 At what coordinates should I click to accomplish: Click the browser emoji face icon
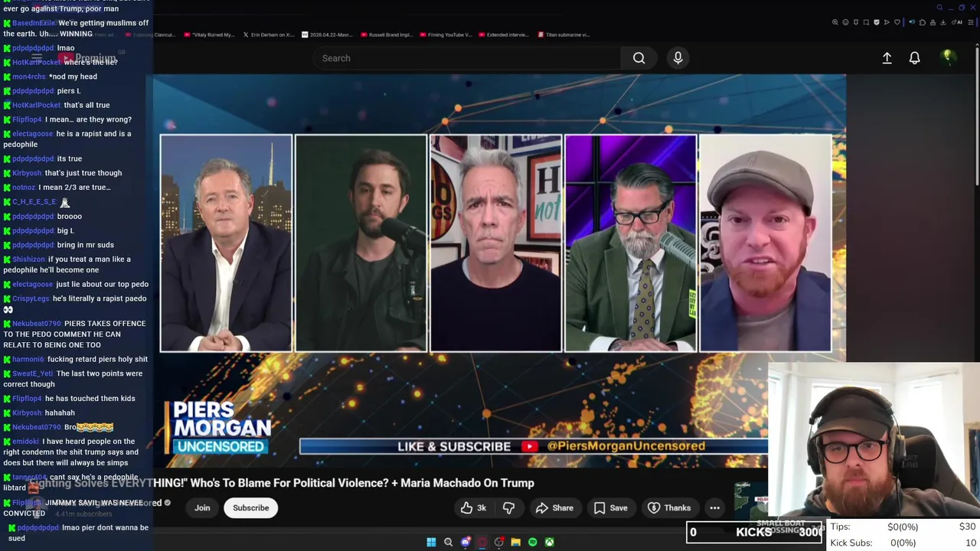pyautogui.click(x=846, y=22)
